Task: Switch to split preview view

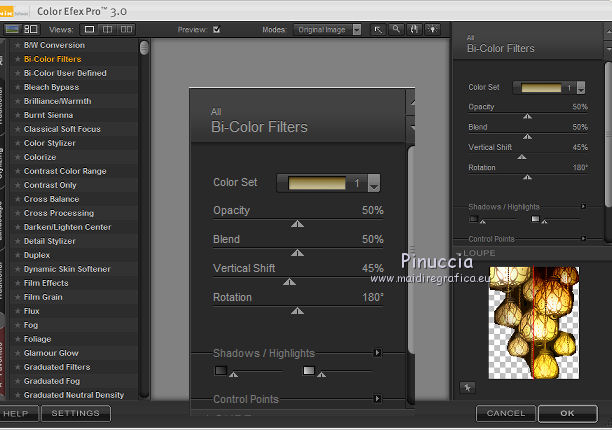Action: [x=107, y=30]
